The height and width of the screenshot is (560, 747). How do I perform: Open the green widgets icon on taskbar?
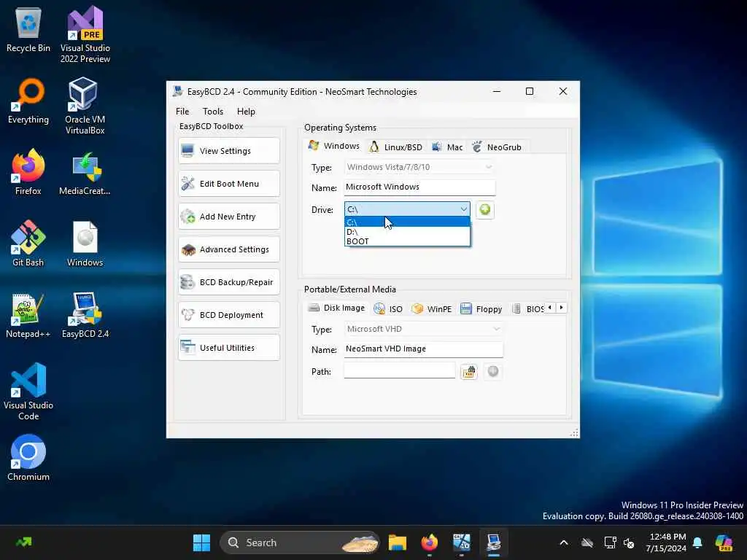pyautogui.click(x=24, y=542)
